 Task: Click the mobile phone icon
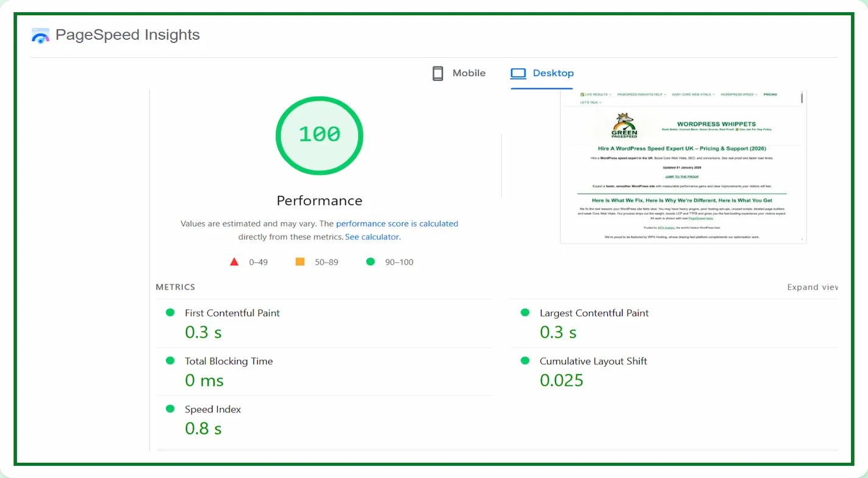[437, 74]
